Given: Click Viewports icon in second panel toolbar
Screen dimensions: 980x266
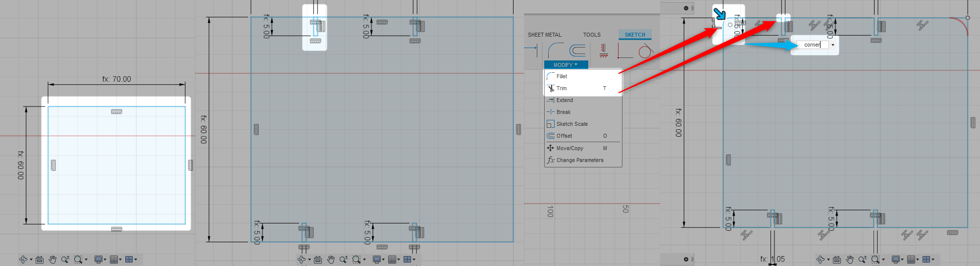Looking at the screenshot, I should point(407,259).
